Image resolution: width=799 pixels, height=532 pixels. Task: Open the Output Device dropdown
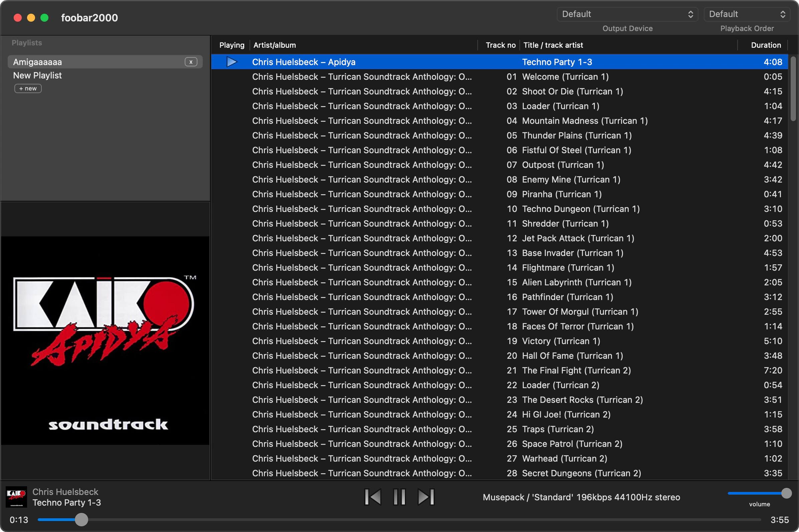point(627,14)
